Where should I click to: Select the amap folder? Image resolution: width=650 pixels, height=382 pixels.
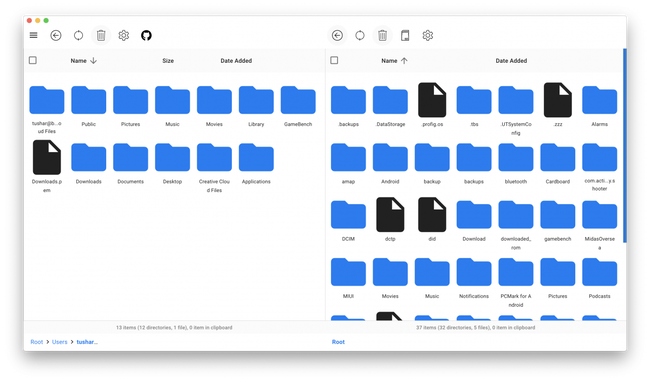click(348, 164)
